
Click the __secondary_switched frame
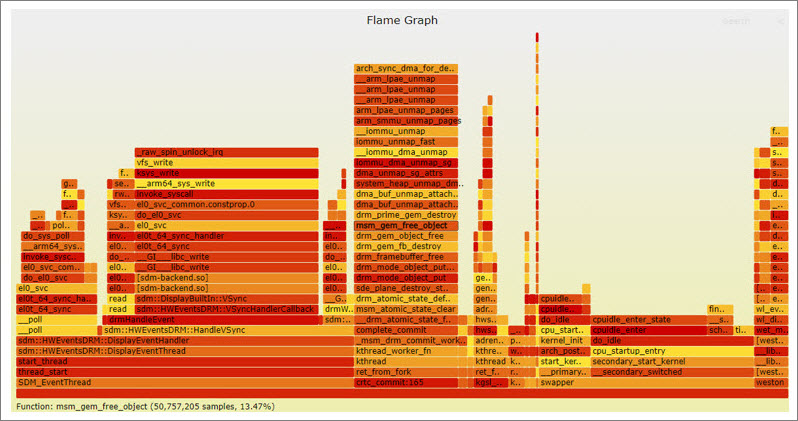pos(672,372)
